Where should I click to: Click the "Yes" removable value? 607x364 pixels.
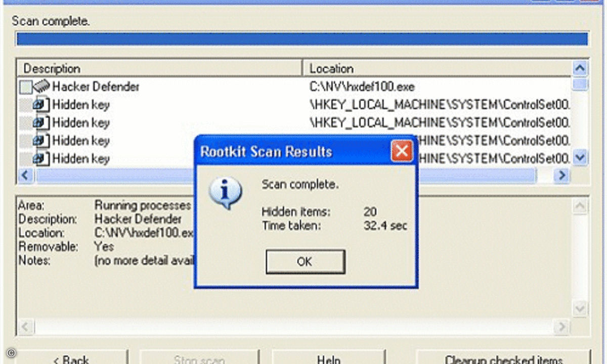pos(104,247)
